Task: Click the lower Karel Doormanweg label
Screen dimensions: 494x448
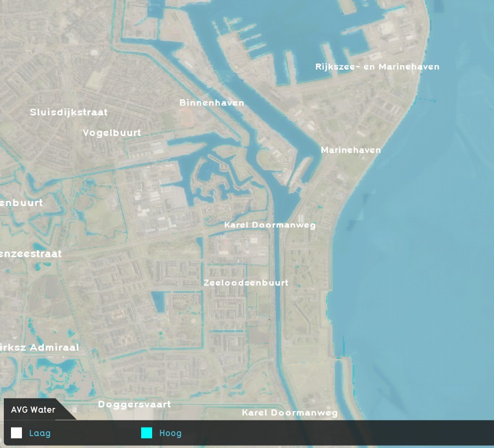Action: coord(289,413)
